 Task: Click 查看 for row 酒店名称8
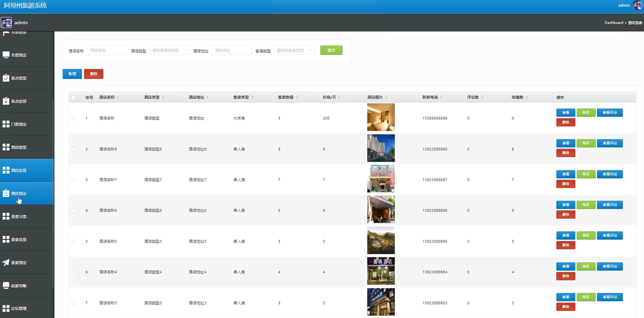(x=565, y=143)
